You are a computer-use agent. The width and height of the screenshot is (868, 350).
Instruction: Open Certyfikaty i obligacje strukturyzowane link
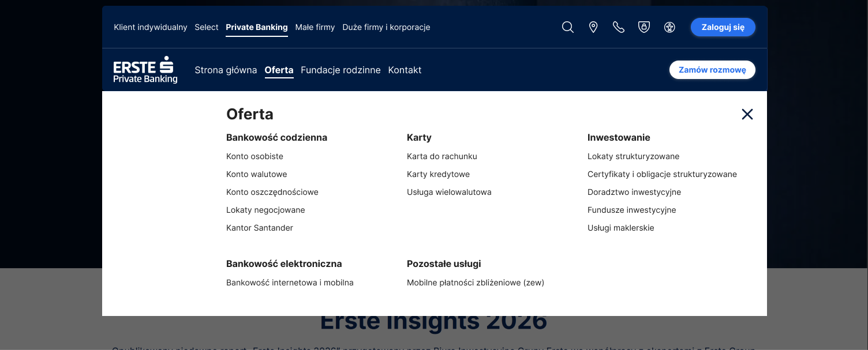[x=663, y=174]
